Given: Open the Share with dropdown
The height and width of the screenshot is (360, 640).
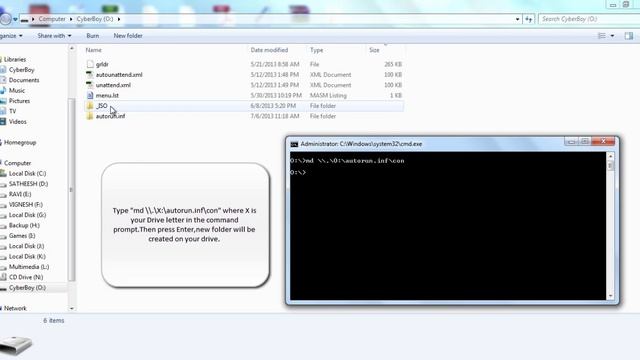Looking at the screenshot, I should click(54, 36).
